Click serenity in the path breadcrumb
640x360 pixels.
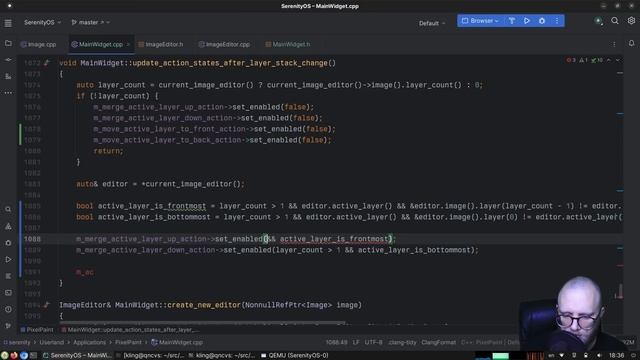[x=17, y=342]
